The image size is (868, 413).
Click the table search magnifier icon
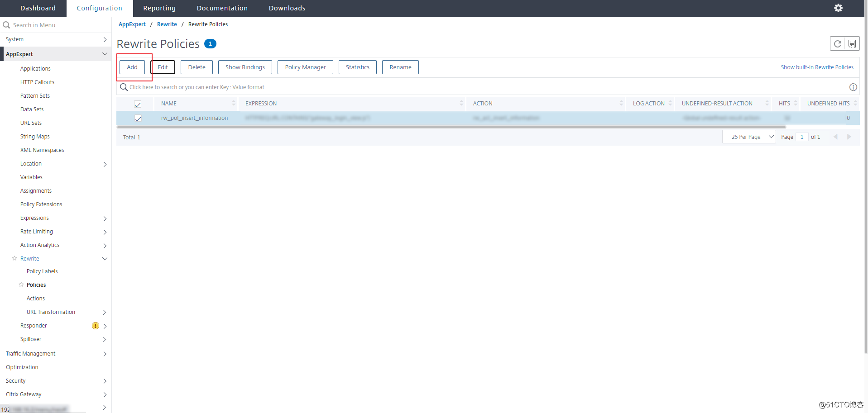coord(124,87)
